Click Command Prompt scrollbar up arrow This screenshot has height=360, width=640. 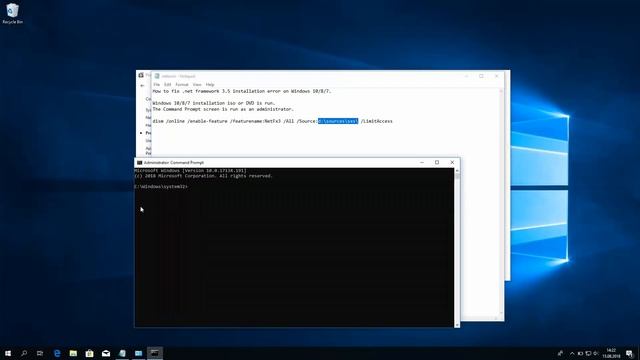point(457,171)
